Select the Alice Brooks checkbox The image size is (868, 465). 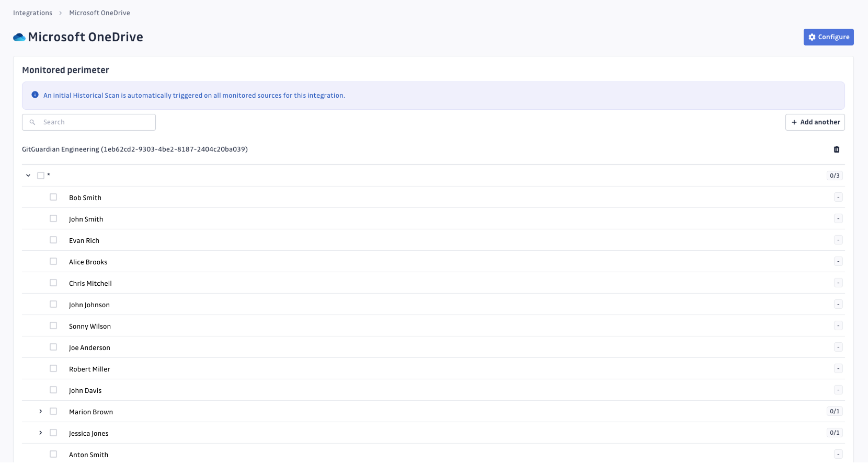point(53,261)
